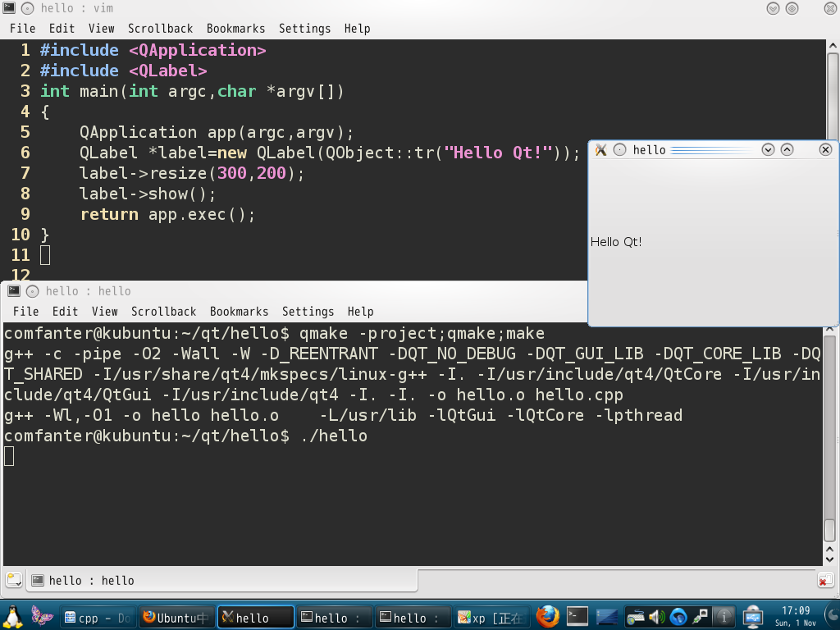
Task: Click the scroll-down arrow of the bottom terminal
Action: 830,559
